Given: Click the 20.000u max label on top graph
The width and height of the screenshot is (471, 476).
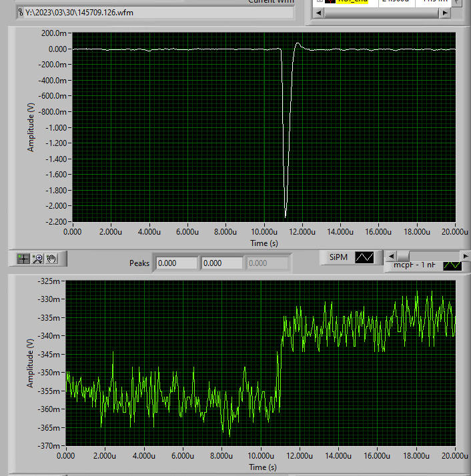Looking at the screenshot, I should 454,232.
